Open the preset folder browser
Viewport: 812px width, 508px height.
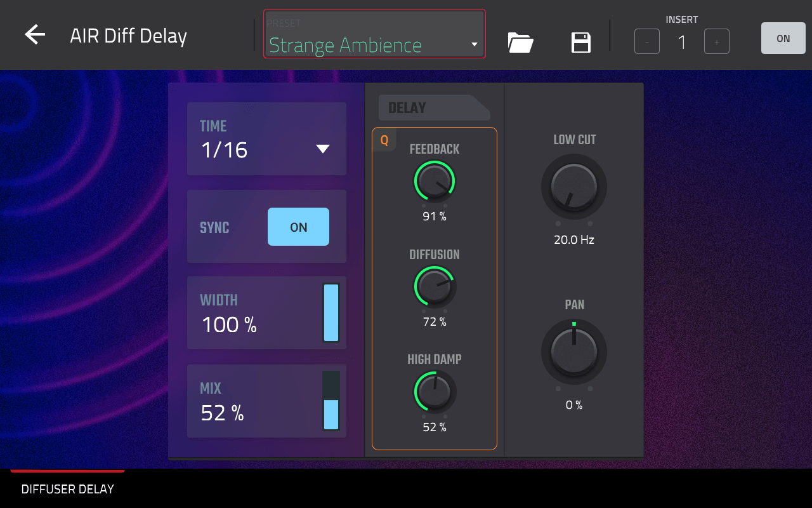click(520, 43)
